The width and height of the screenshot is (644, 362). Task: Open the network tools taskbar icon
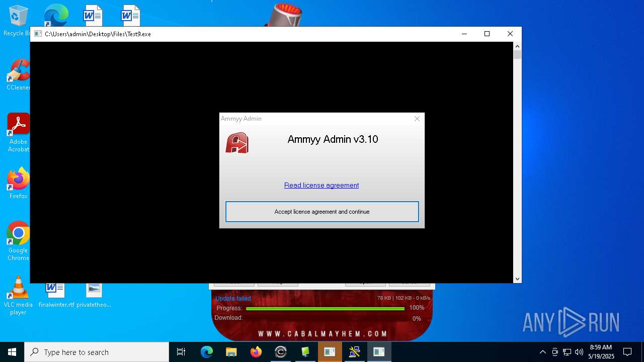355,352
